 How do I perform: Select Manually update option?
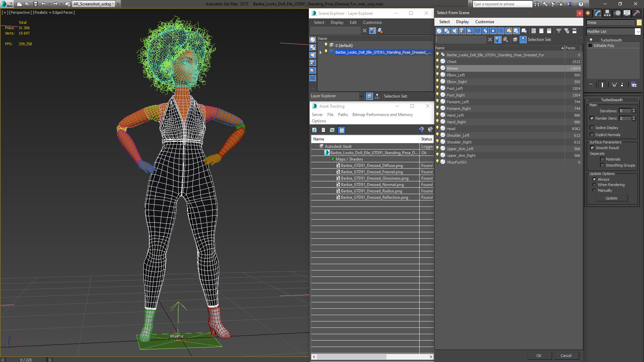click(594, 190)
